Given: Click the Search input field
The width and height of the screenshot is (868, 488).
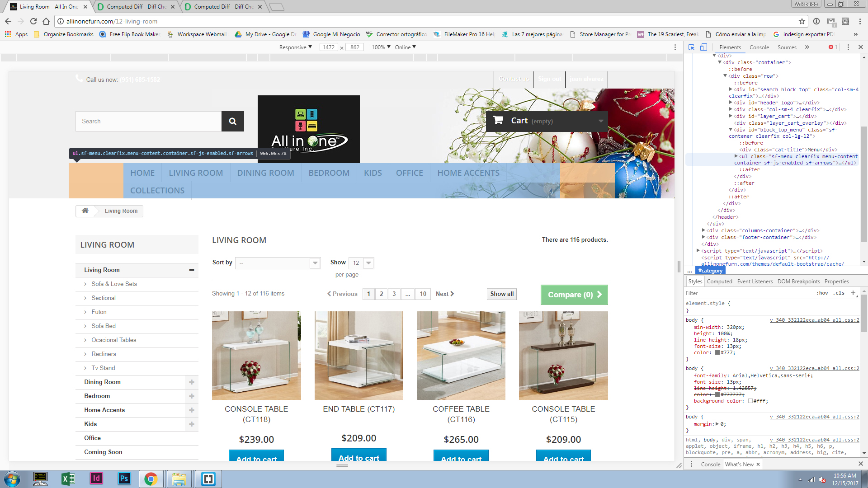Looking at the screenshot, I should tap(148, 121).
